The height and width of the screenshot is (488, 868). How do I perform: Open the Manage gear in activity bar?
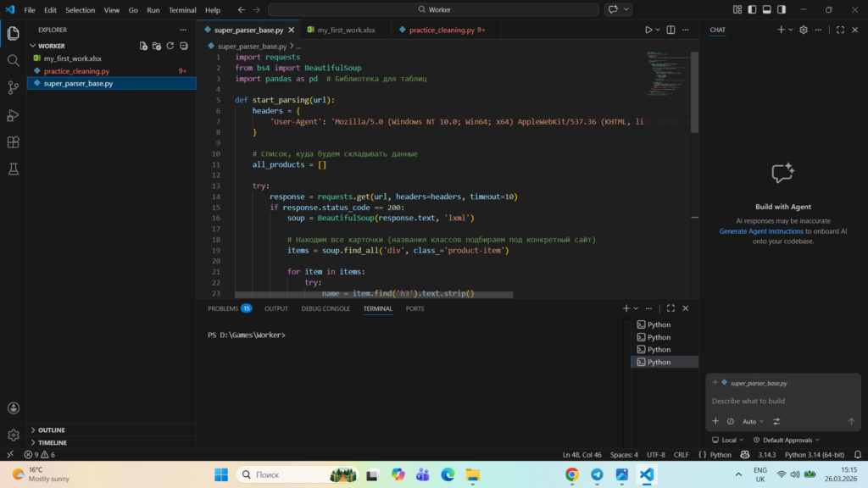14,435
